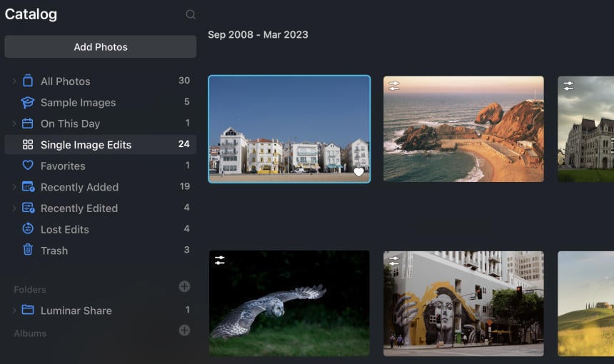Expand the Luminar Share folder arrow
Screen dimensions: 614x364
[x=14, y=310]
